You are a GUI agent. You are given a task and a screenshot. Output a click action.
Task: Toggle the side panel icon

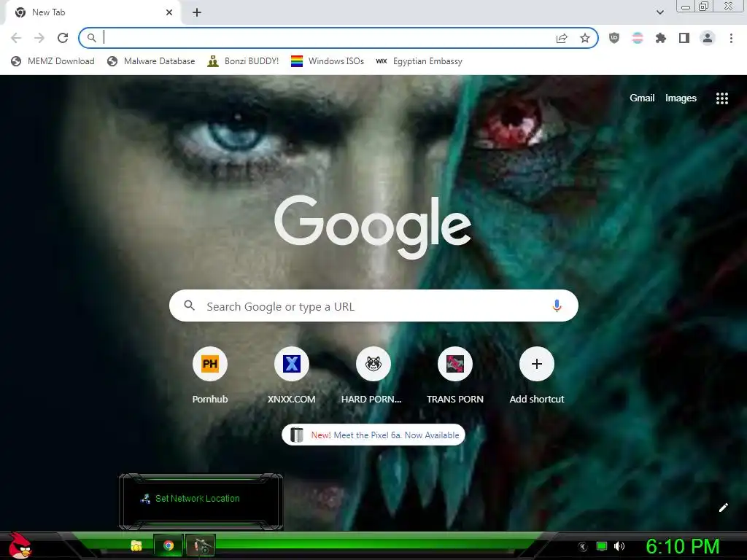(684, 38)
